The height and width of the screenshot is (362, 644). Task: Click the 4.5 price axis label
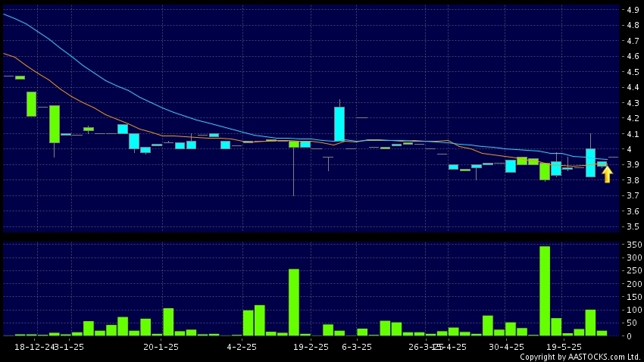(633, 72)
